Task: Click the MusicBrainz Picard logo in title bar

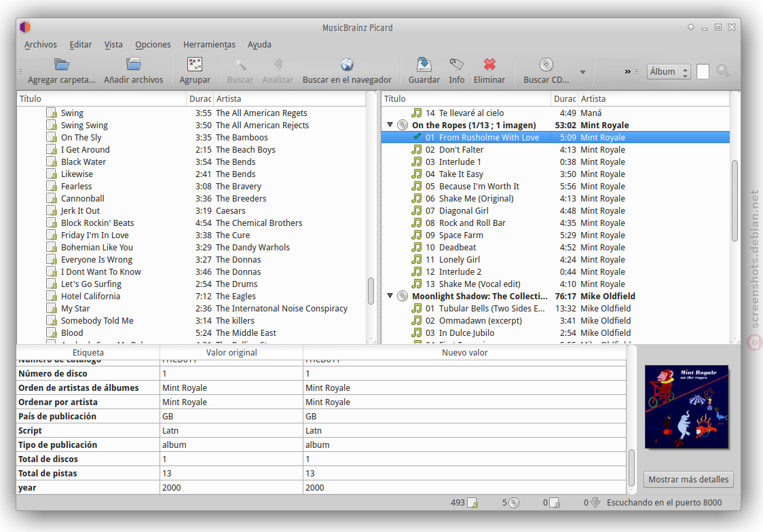Action: tap(25, 27)
